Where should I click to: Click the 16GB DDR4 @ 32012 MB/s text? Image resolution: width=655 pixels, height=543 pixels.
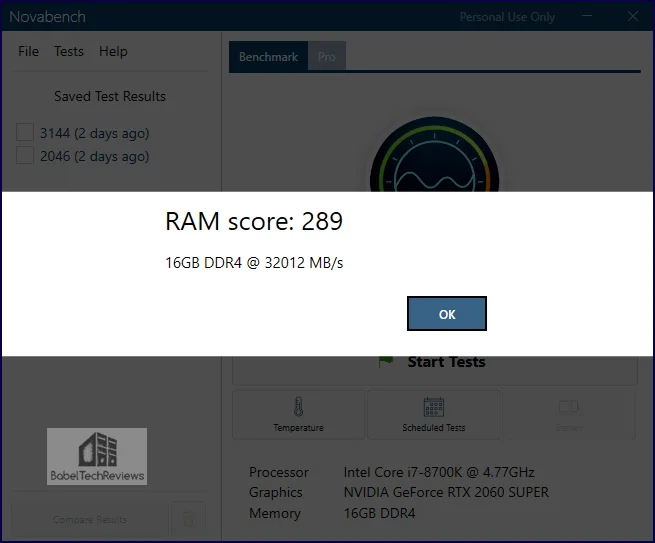coord(254,263)
